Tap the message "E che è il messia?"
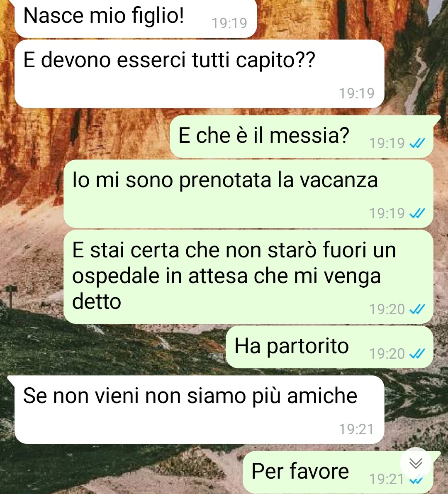 (x=302, y=137)
